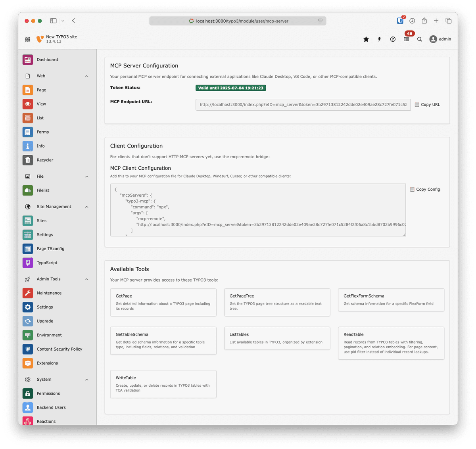
Task: Copy the MCP endpoint URL
Action: (x=428, y=105)
